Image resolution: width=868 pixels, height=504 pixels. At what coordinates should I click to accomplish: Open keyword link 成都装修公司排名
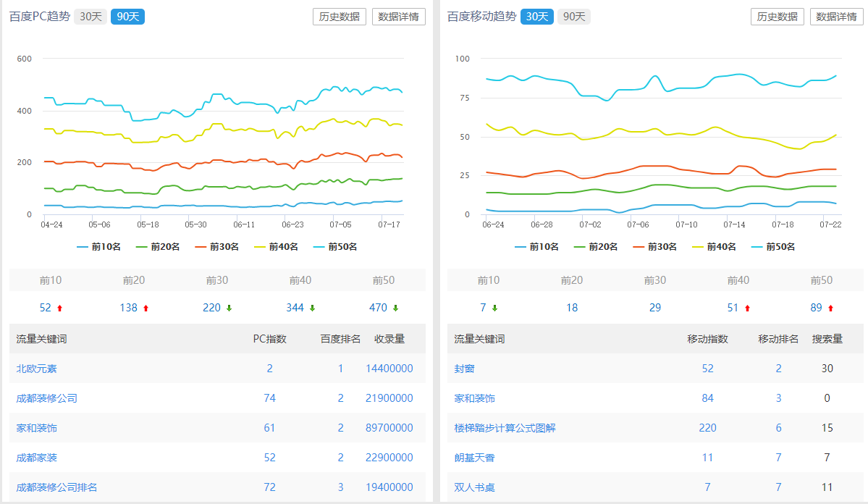tap(56, 487)
